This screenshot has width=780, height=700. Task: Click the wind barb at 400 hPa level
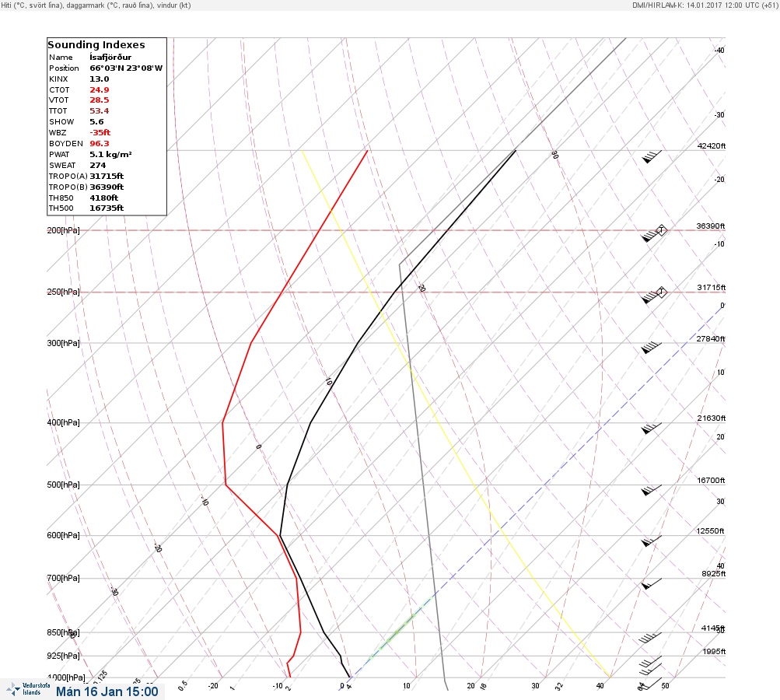651,428
